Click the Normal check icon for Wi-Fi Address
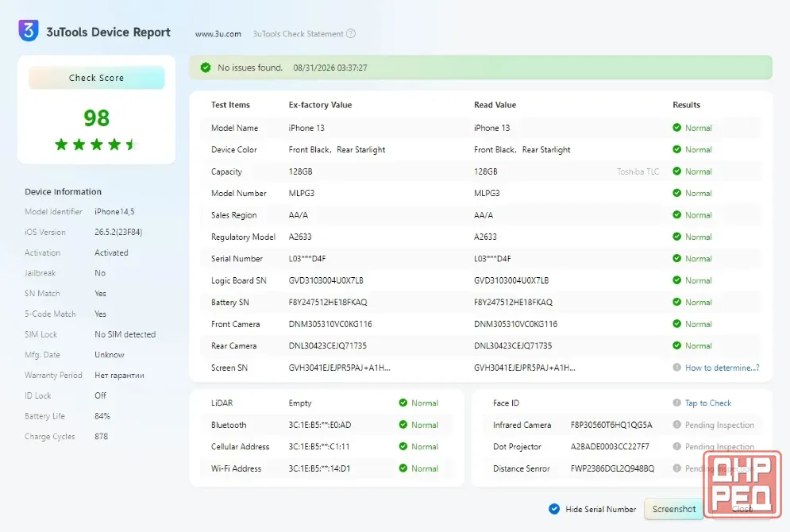 click(403, 468)
